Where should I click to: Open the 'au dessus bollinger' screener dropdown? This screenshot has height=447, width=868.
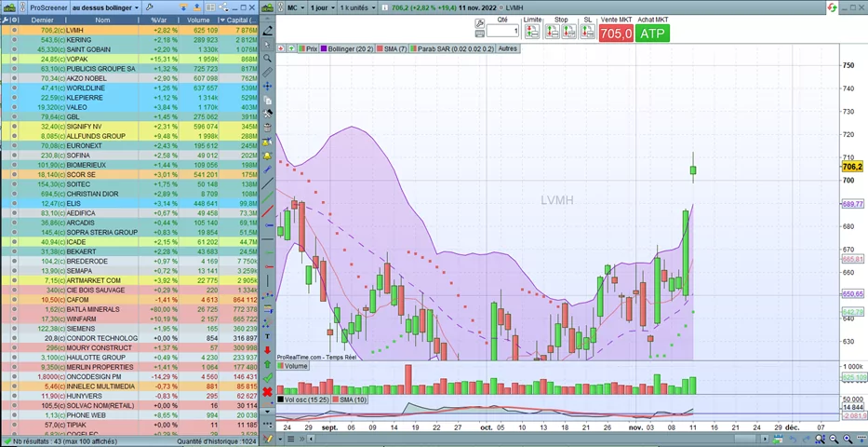105,7
